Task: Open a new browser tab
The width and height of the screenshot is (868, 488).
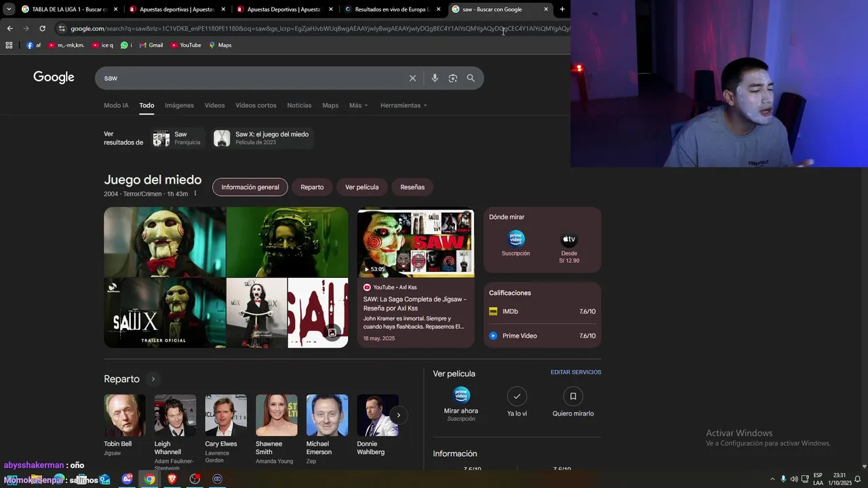Action: coord(562,9)
